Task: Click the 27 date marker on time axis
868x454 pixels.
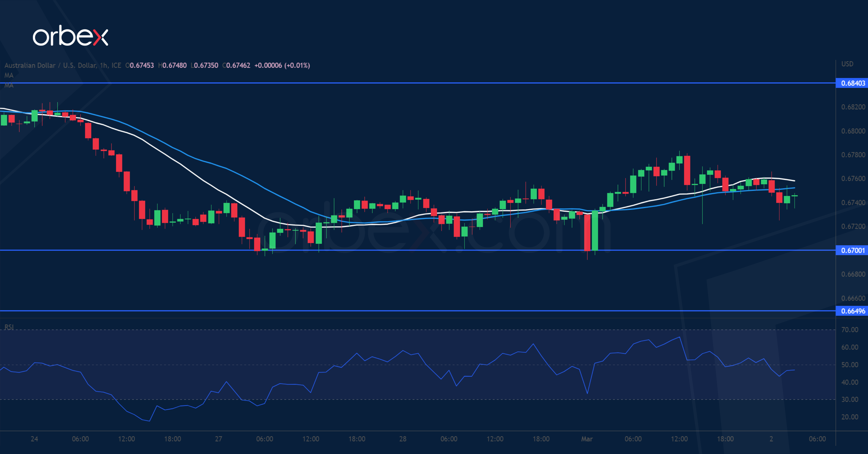Action: click(218, 439)
